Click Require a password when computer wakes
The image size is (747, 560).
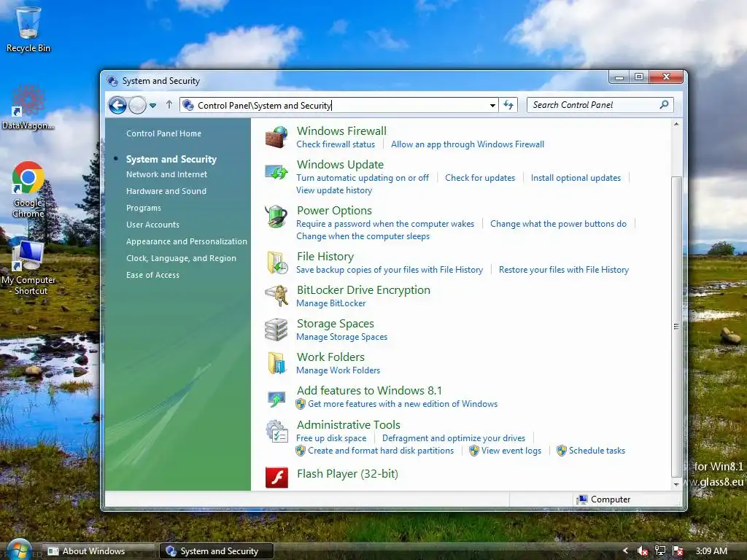385,224
